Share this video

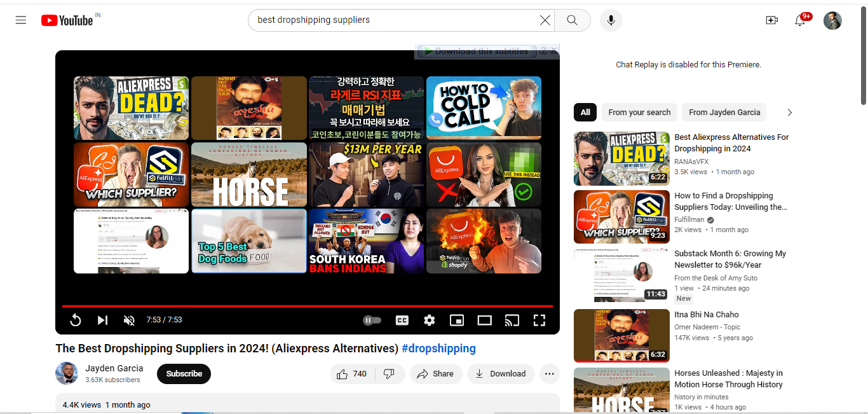435,374
